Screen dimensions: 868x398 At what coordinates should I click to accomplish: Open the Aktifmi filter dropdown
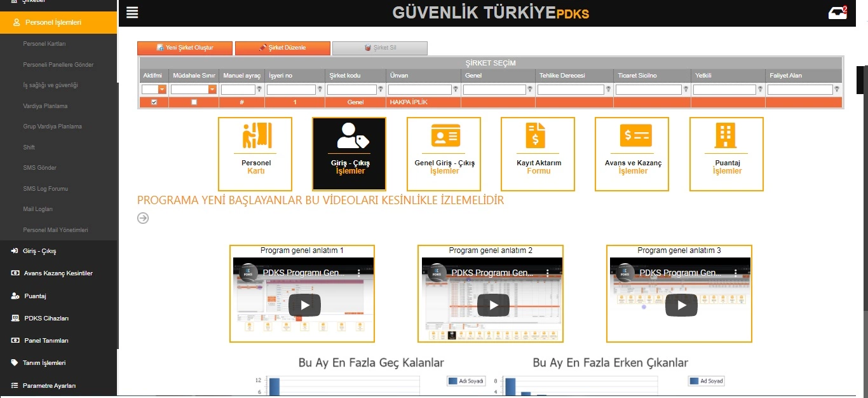[x=162, y=90]
